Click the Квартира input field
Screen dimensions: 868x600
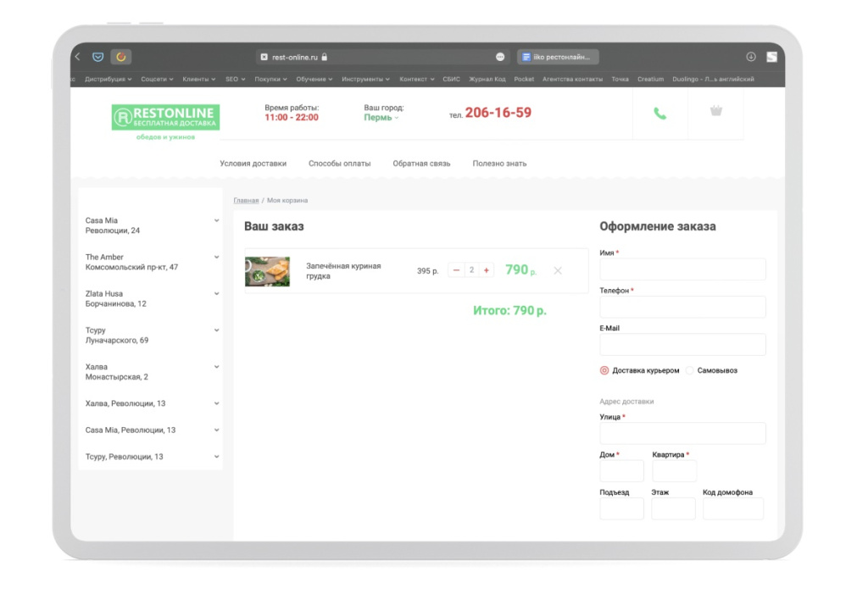[x=674, y=470]
